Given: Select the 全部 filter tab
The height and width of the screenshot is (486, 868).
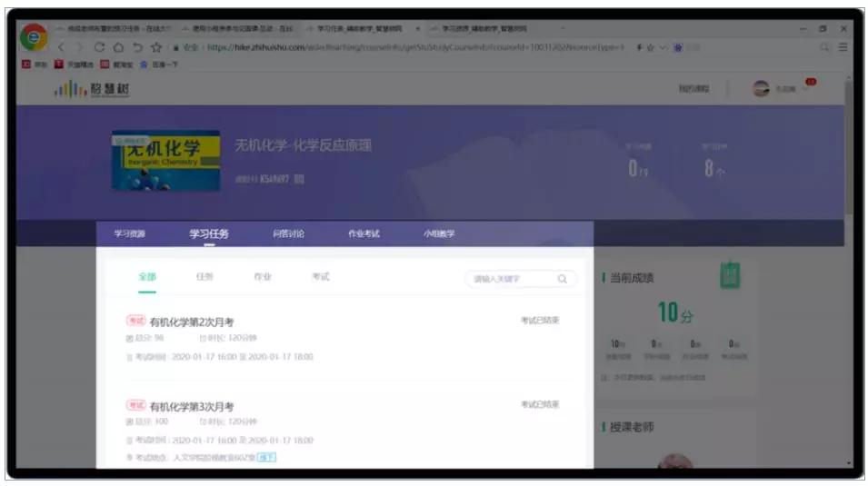Looking at the screenshot, I should (147, 277).
